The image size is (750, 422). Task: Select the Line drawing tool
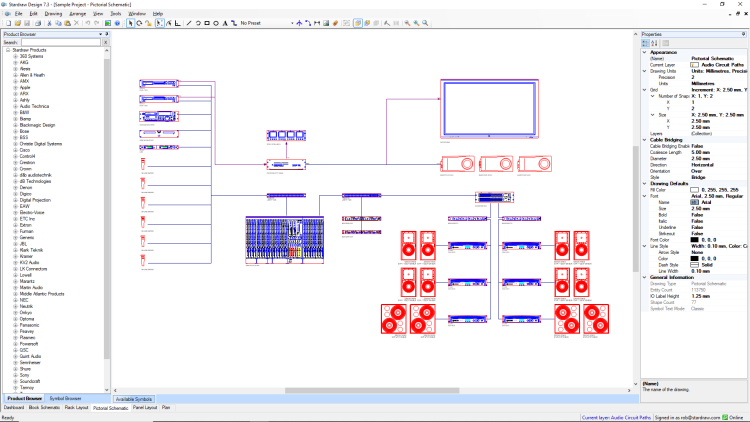pyautogui.click(x=188, y=23)
